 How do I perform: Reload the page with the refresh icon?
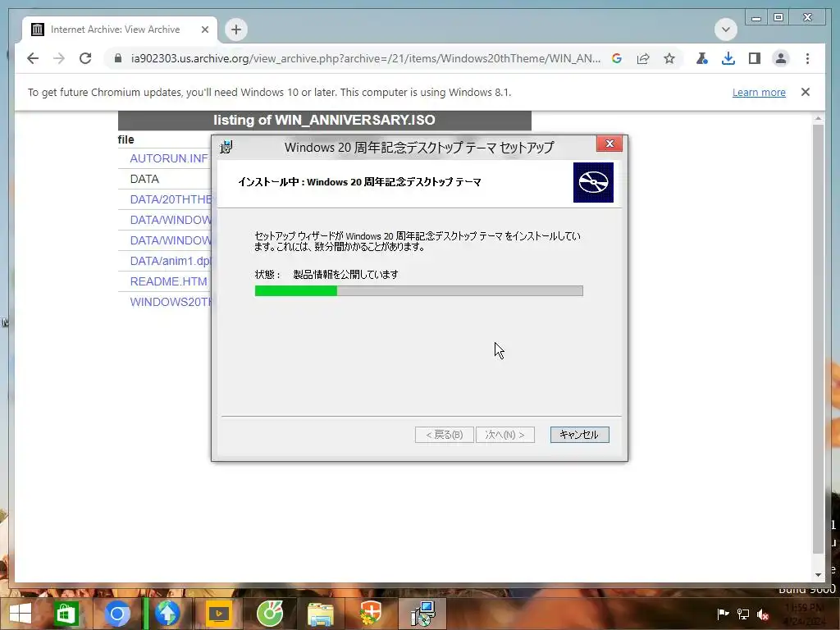point(85,58)
